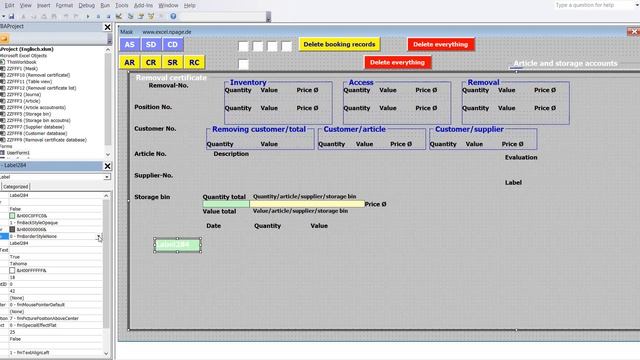Run the macro with the play icon
Viewport: 640px width, 360px height.
click(x=88, y=16)
